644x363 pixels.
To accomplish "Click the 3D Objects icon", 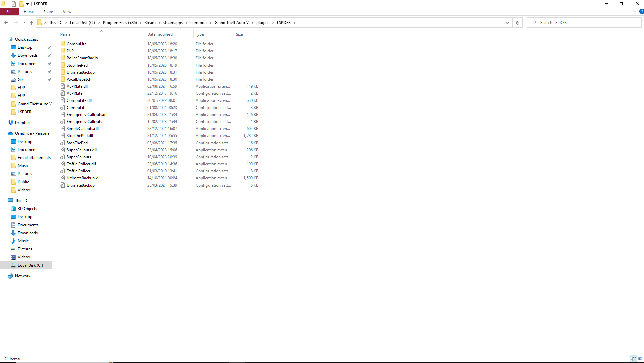I will point(13,209).
